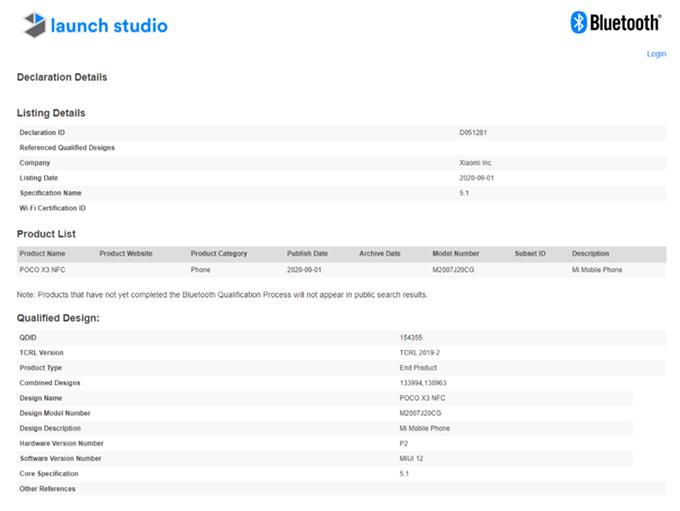The width and height of the screenshot is (680, 511).
Task: Click the Model Number column header
Action: click(455, 253)
